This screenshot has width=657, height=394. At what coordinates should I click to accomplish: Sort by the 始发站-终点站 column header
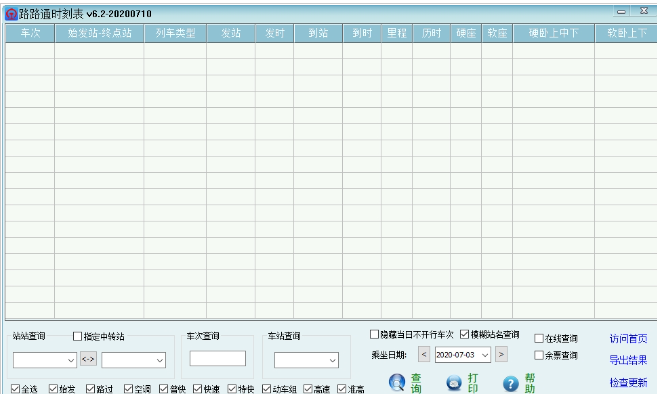pyautogui.click(x=100, y=33)
